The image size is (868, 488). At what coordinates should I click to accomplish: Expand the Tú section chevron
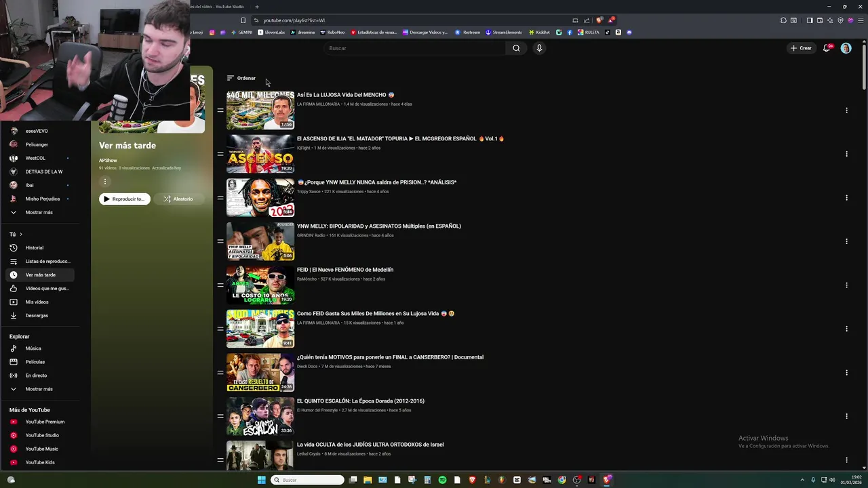tap(21, 235)
